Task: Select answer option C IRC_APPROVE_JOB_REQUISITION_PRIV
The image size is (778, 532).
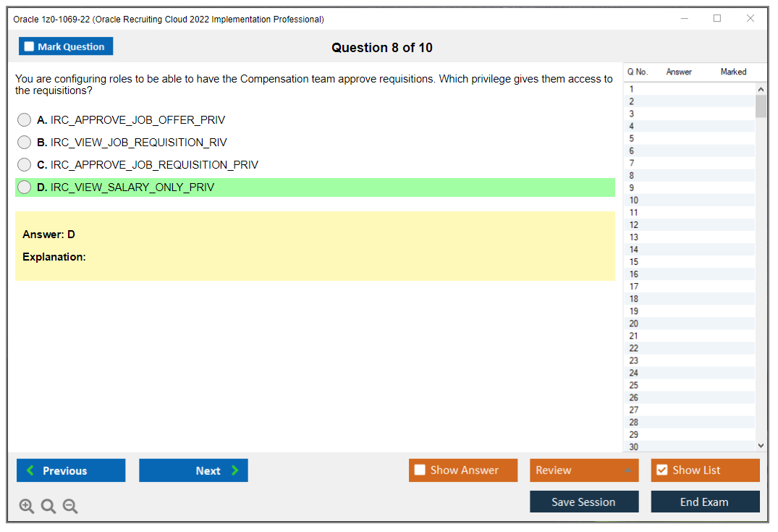Action: point(24,164)
